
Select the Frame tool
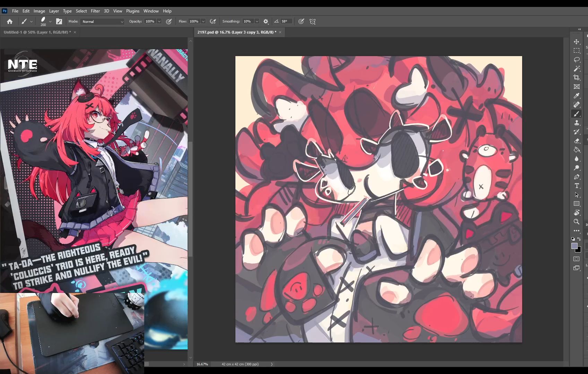click(x=577, y=87)
